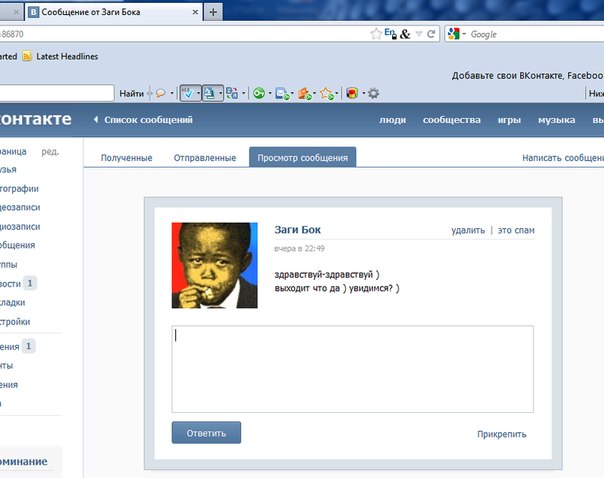This screenshot has height=478, width=604.
Task: Click the reload page icon
Action: pos(431,33)
